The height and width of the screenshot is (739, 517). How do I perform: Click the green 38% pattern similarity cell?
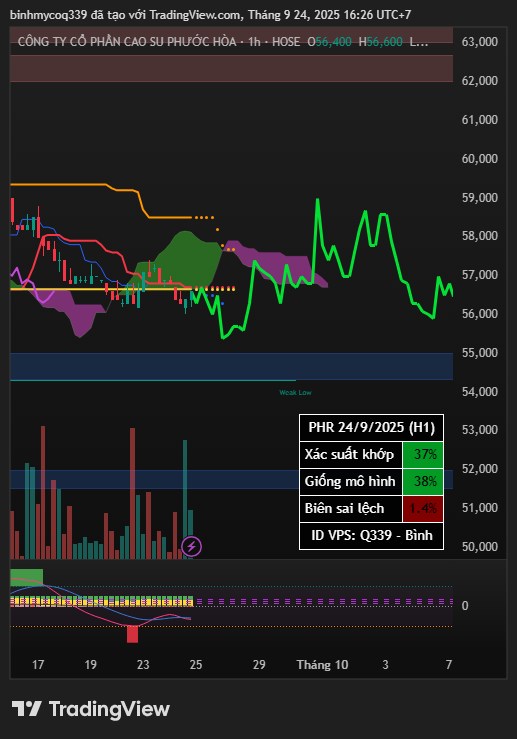tap(423, 481)
